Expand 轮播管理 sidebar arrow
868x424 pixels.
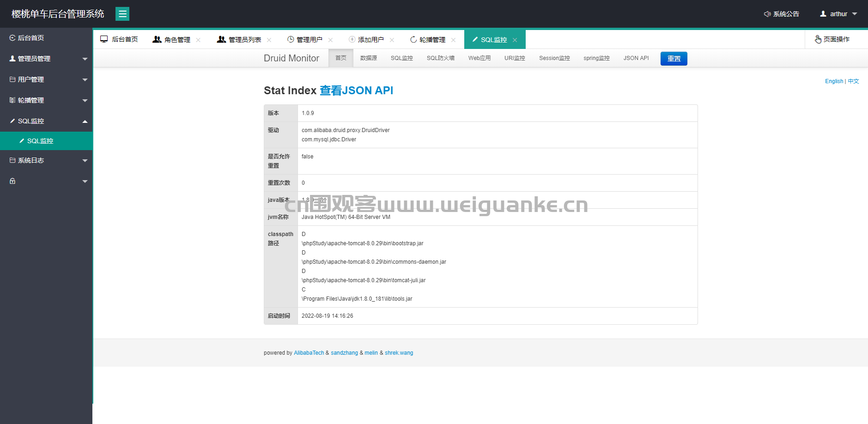(85, 101)
